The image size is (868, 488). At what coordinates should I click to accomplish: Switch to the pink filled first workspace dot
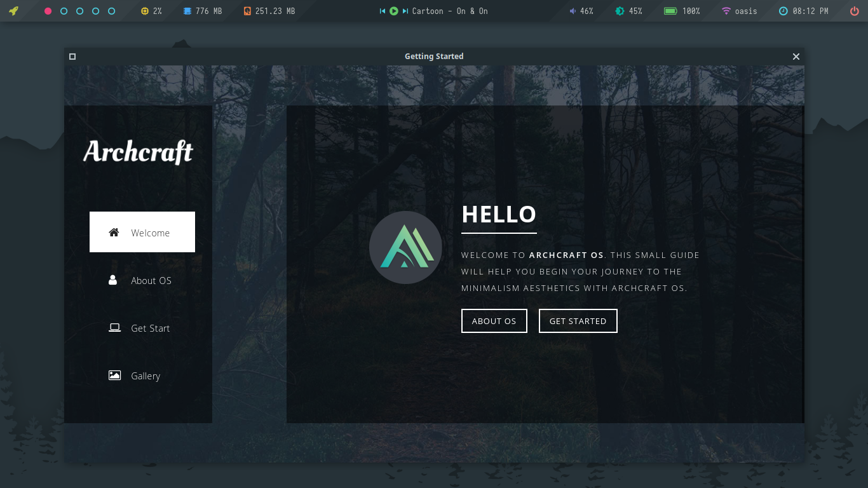48,11
